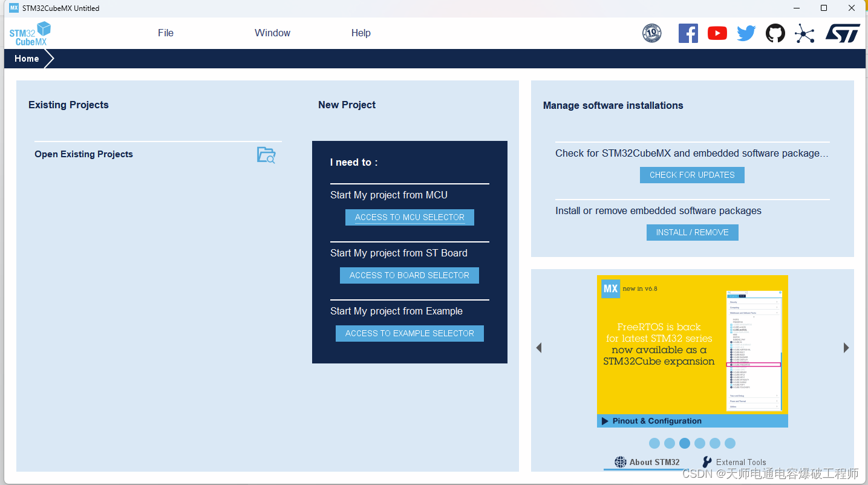Show previous slide with left arrow

(539, 348)
